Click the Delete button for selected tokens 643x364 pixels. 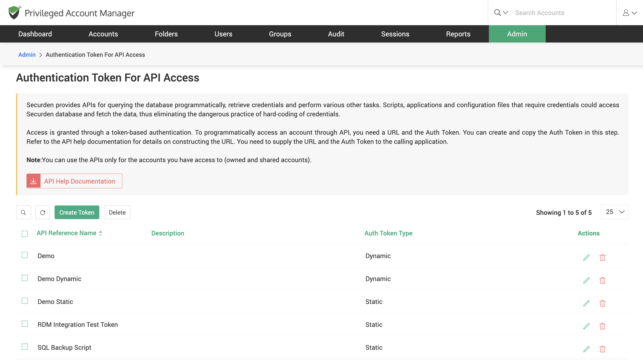click(x=117, y=212)
